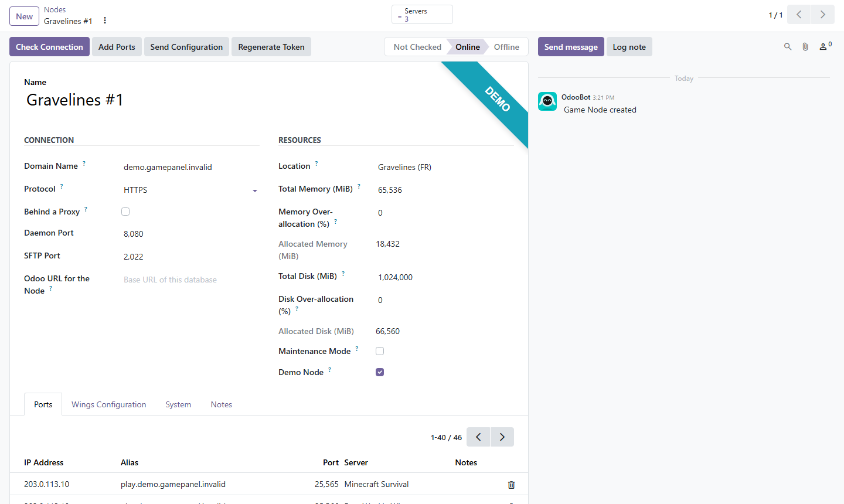Edit the Daemon Port value
This screenshot has width=844, height=504.
(x=191, y=234)
